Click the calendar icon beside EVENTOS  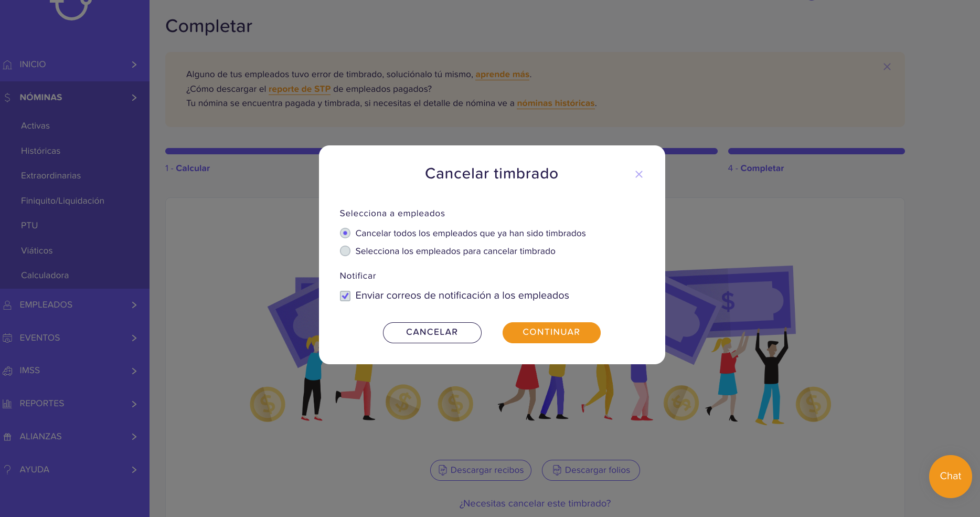(x=7, y=338)
